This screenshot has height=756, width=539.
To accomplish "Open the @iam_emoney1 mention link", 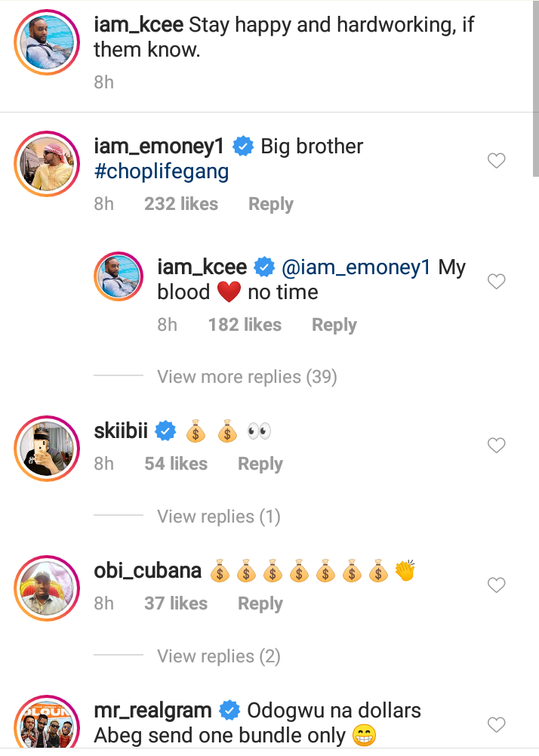I will (x=356, y=267).
